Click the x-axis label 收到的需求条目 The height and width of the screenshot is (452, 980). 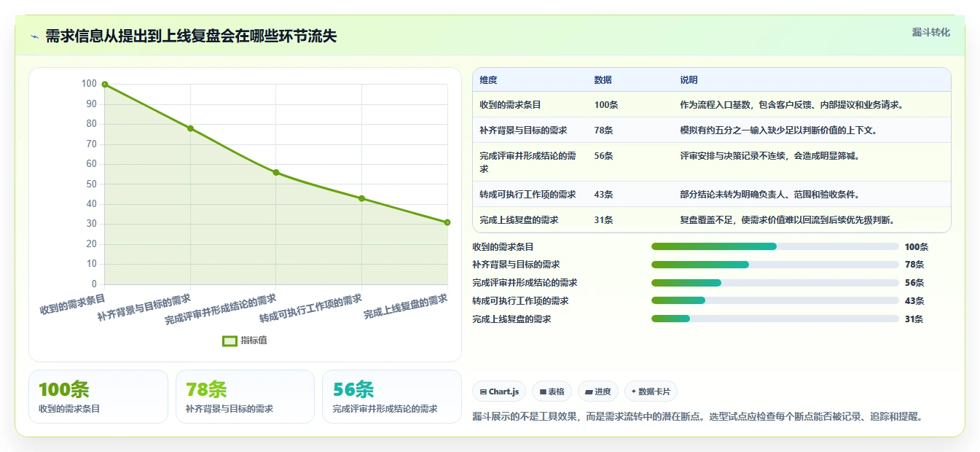click(72, 304)
